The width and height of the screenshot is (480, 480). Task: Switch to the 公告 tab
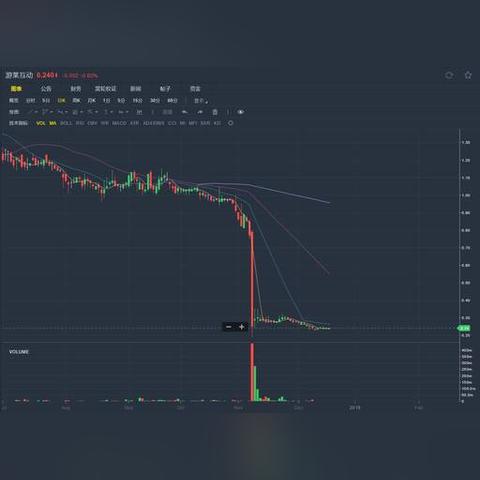tap(46, 89)
